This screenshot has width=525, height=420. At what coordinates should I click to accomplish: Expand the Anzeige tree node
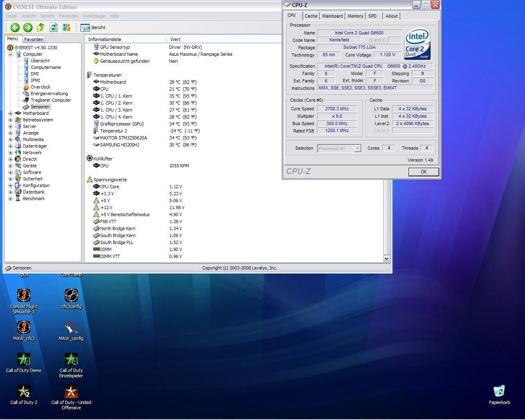point(10,133)
